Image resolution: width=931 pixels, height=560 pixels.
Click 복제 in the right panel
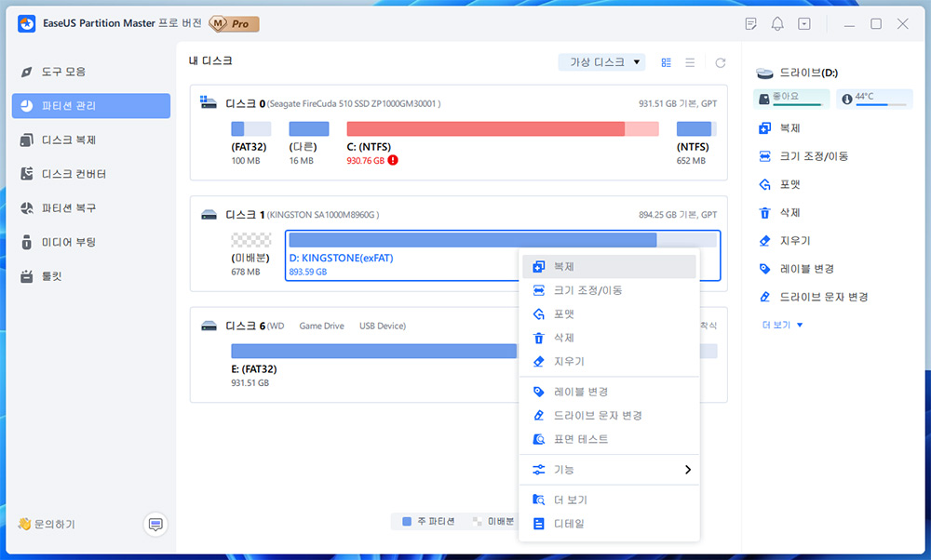[x=779, y=128]
